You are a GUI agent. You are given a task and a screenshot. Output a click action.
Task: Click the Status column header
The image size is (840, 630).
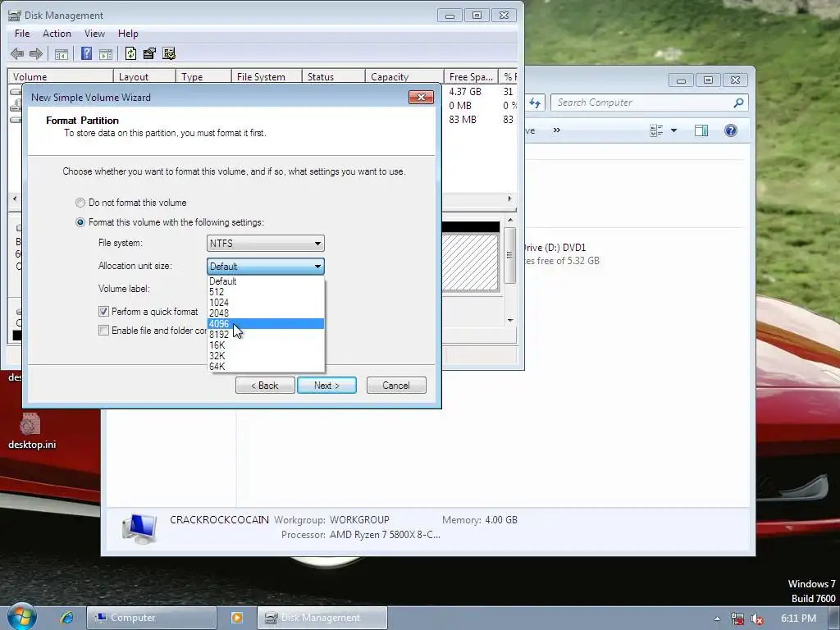[333, 76]
